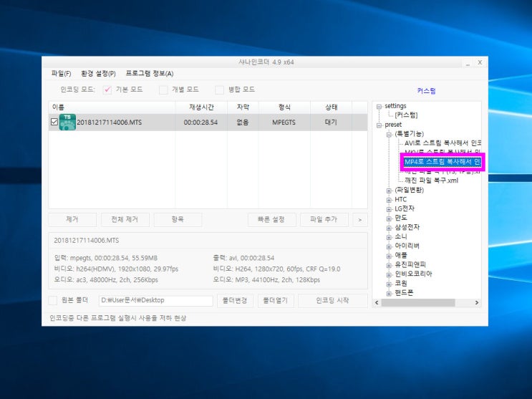Click the 항목 button
This screenshot has width=532, height=399.
pyautogui.click(x=178, y=219)
